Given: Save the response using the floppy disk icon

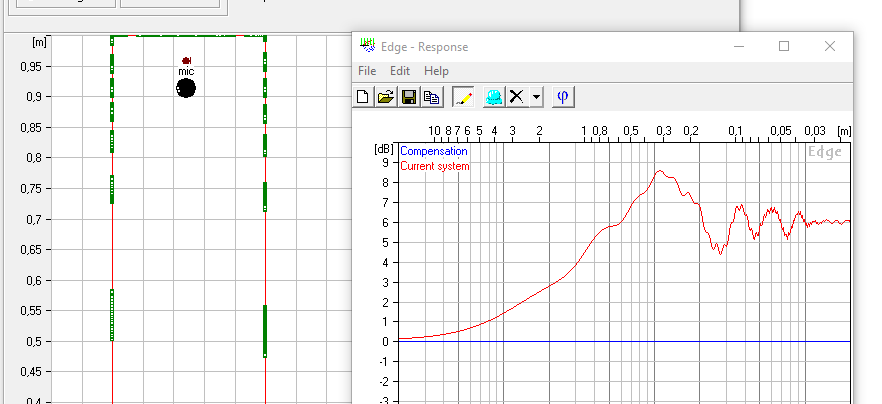Looking at the screenshot, I should [x=409, y=97].
